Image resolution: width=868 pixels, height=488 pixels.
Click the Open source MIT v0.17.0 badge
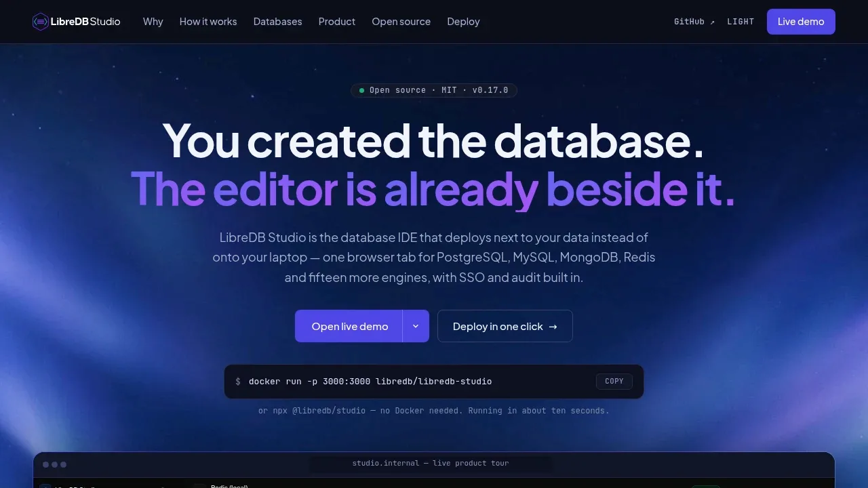[x=434, y=90]
